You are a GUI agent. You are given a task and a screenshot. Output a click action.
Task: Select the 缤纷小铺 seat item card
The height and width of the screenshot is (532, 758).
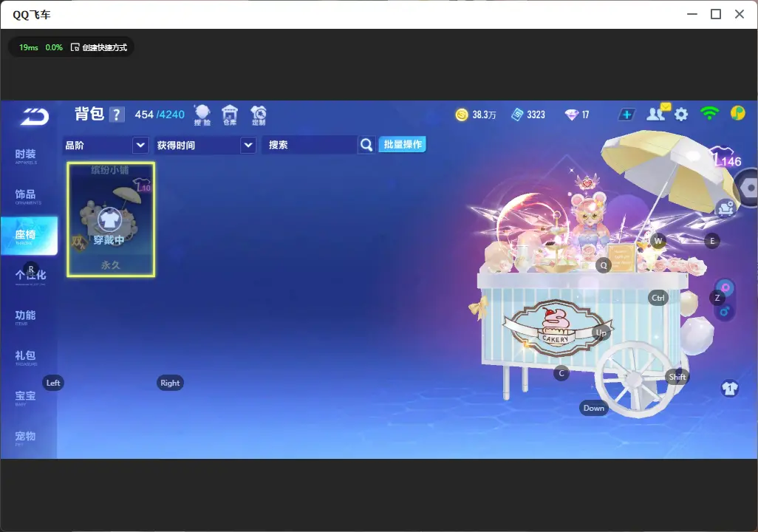(x=111, y=219)
